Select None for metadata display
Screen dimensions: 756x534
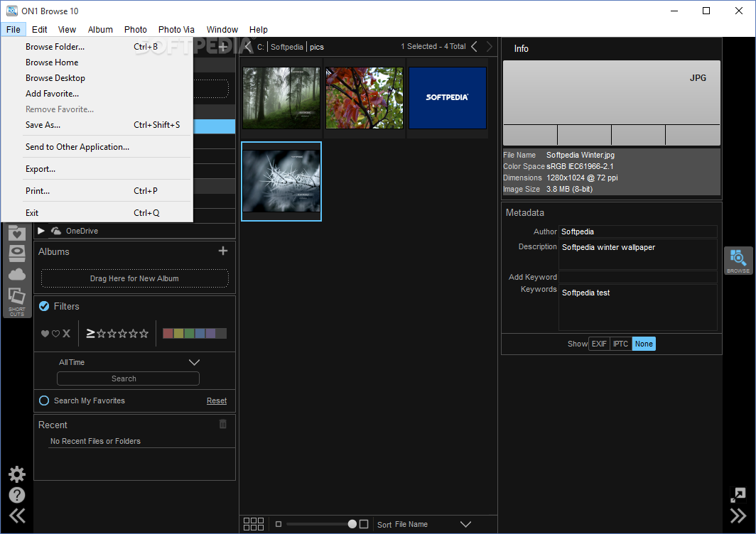644,344
